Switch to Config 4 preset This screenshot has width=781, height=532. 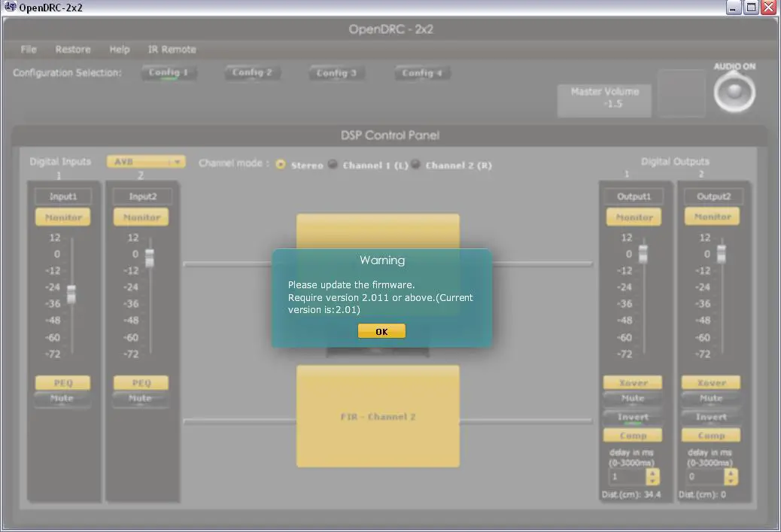point(422,73)
